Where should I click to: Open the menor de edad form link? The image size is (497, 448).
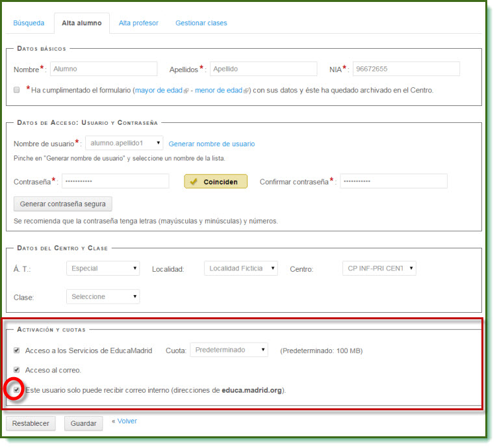pos(219,90)
